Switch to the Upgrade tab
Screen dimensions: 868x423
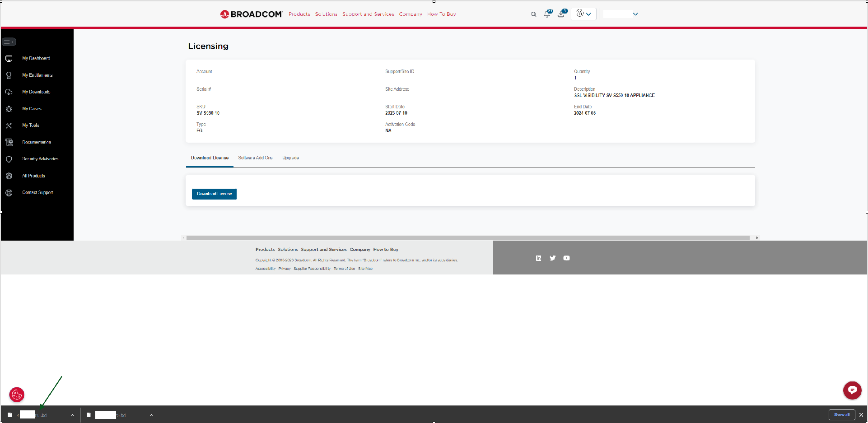click(x=290, y=158)
